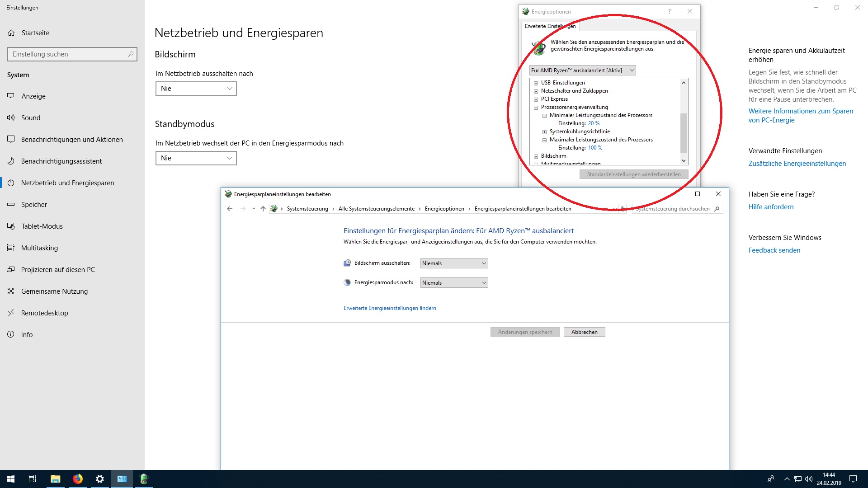This screenshot has width=868, height=488.
Task: Click the back arrow in the Systemsteuerung window
Action: [230, 209]
